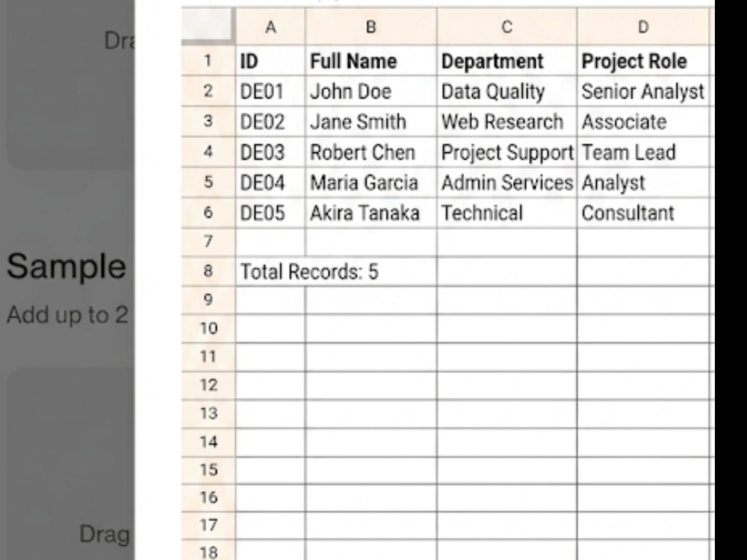The image size is (747, 560).
Task: Select row 1 header
Action: click(x=208, y=61)
